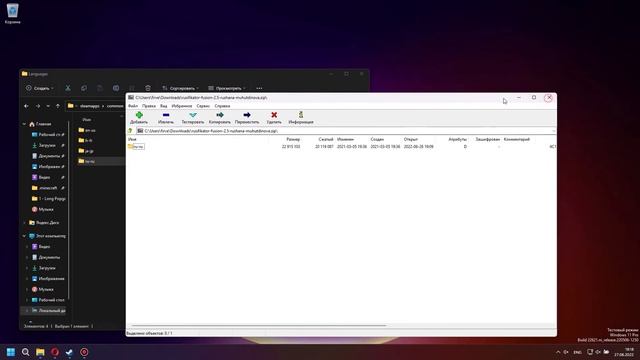The height and width of the screenshot is (360, 640).
Task: Open the Правка menu in 7-Zip
Action: (149, 106)
